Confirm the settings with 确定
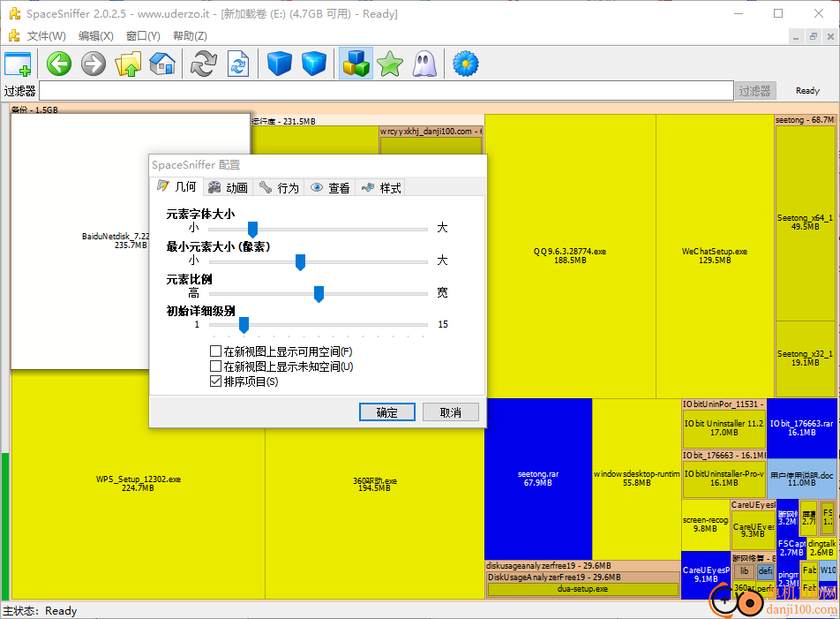This screenshot has width=840, height=619. 386,412
